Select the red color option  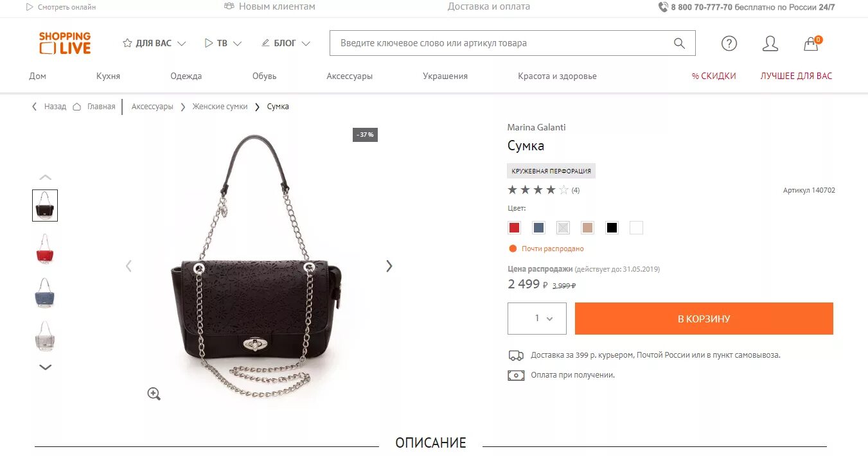coord(514,227)
